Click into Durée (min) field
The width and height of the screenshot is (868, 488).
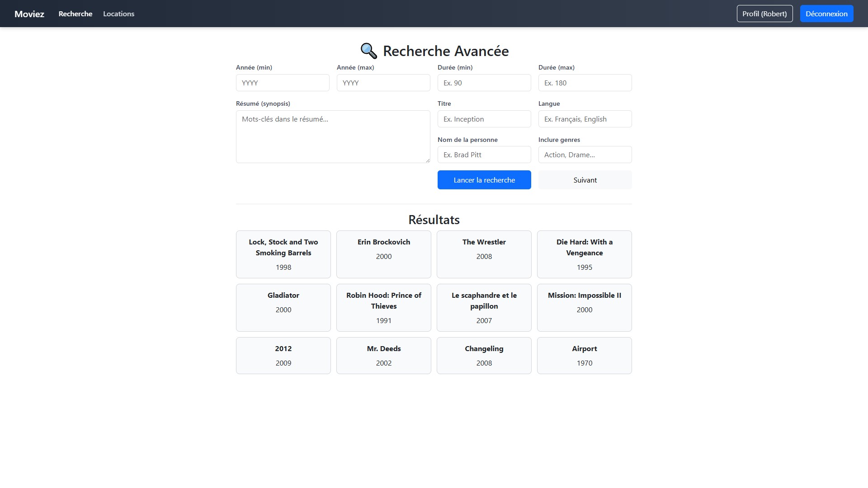coord(484,83)
